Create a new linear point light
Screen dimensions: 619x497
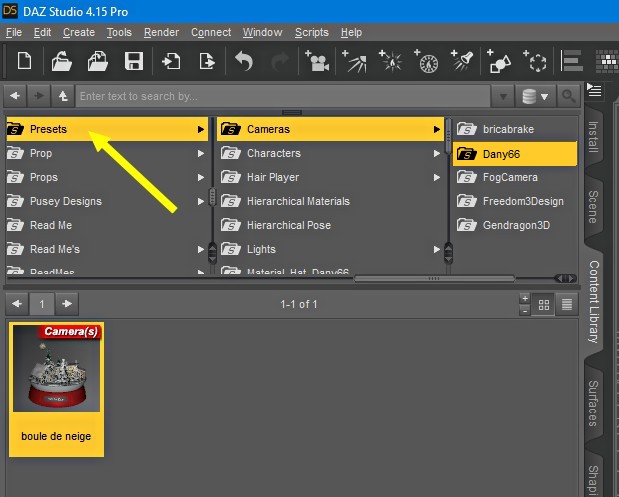point(426,61)
